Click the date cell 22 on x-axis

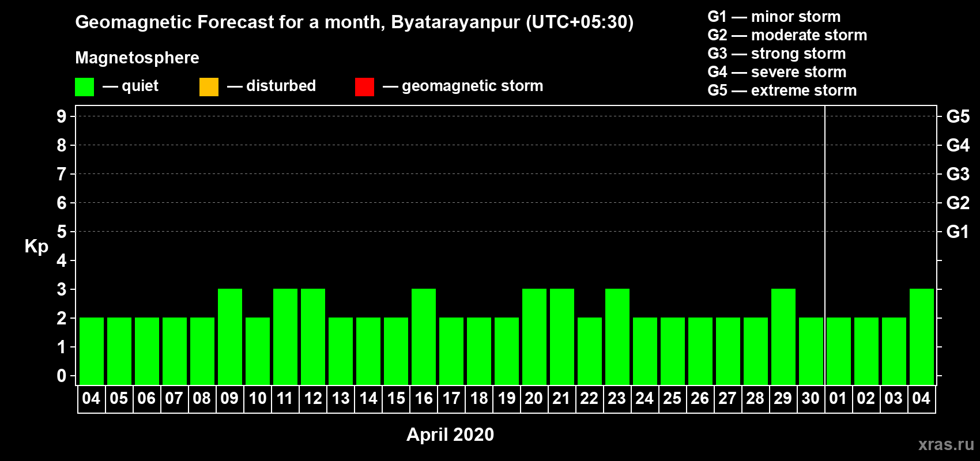590,399
